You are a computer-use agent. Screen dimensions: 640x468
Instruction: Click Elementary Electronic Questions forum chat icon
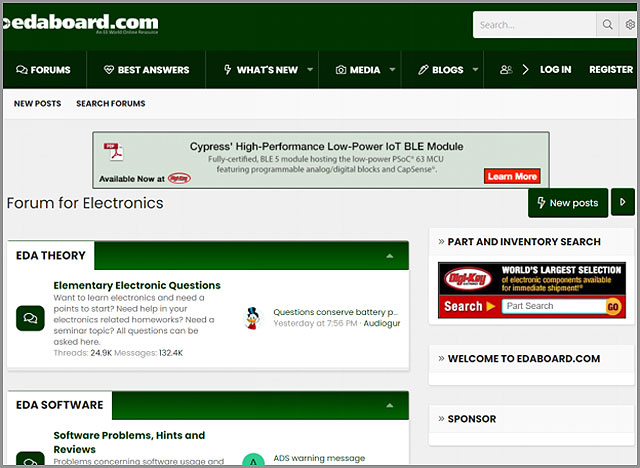(x=30, y=318)
